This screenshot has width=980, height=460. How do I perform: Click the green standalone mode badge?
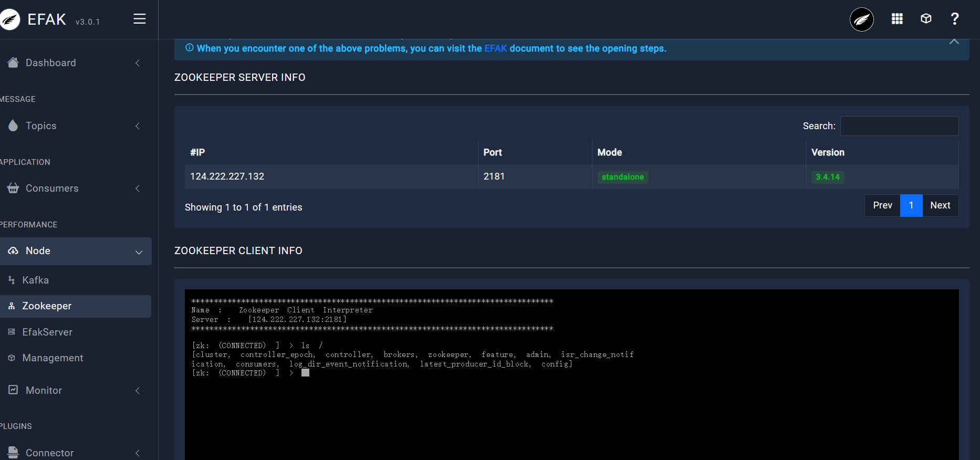click(x=623, y=177)
